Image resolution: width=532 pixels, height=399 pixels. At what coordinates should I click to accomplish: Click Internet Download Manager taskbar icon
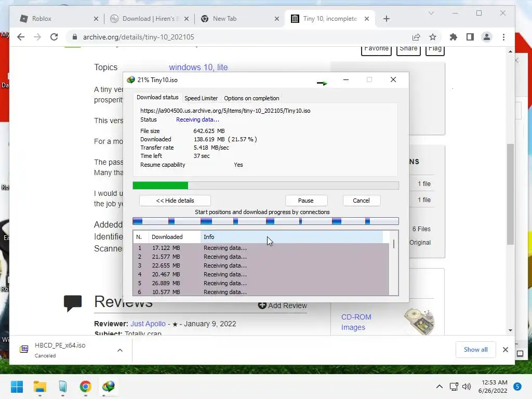(x=109, y=387)
